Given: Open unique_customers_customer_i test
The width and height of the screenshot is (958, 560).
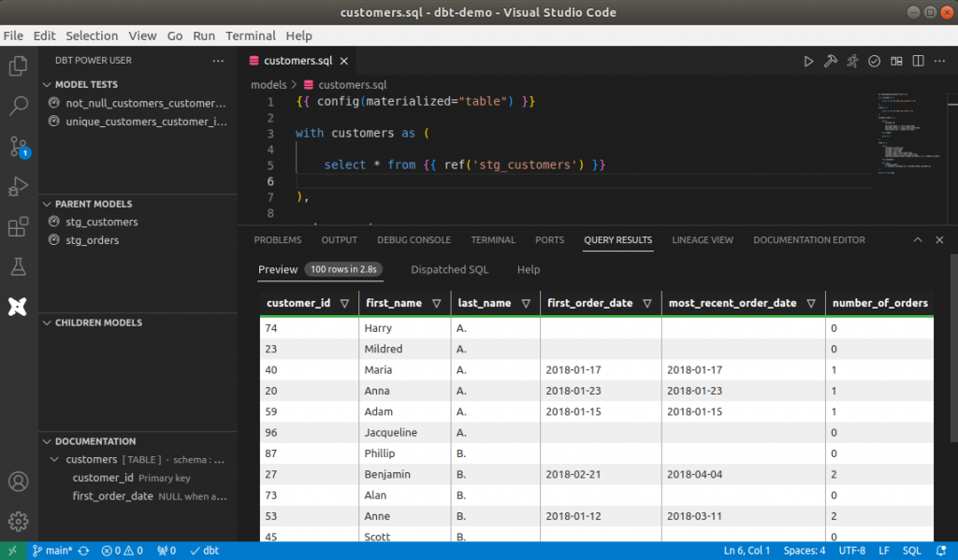Looking at the screenshot, I should (146, 122).
